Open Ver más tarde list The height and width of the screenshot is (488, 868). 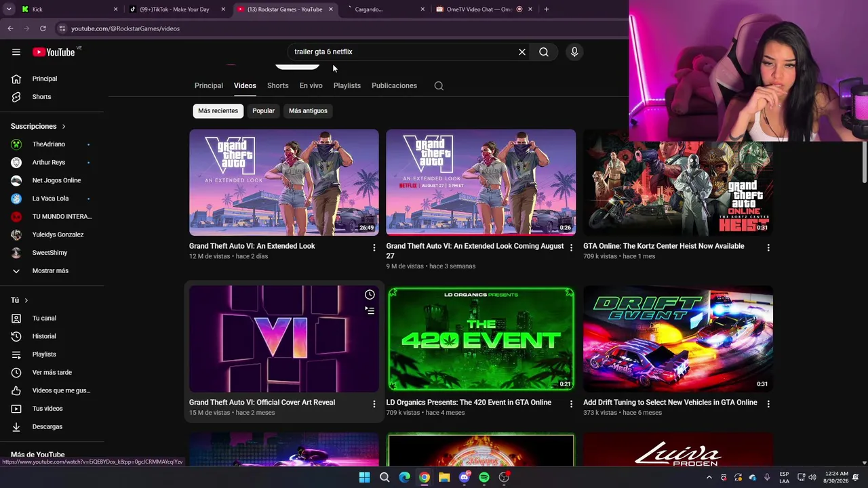[x=52, y=372]
